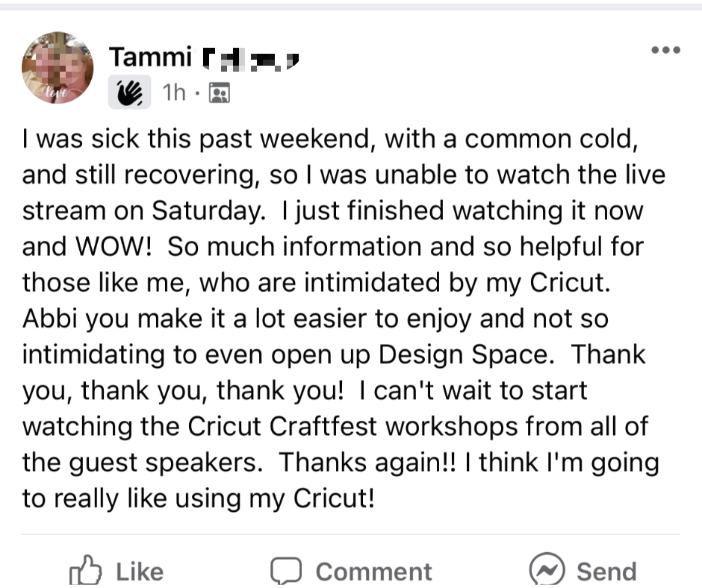Click the Messenger Send icon
The image size is (702, 588).
(x=546, y=571)
